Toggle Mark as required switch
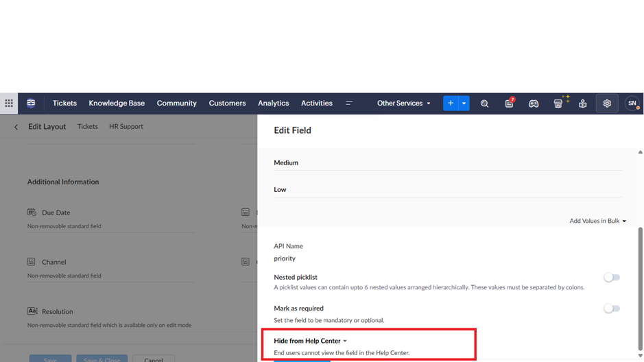The height and width of the screenshot is (362, 644). (611, 309)
